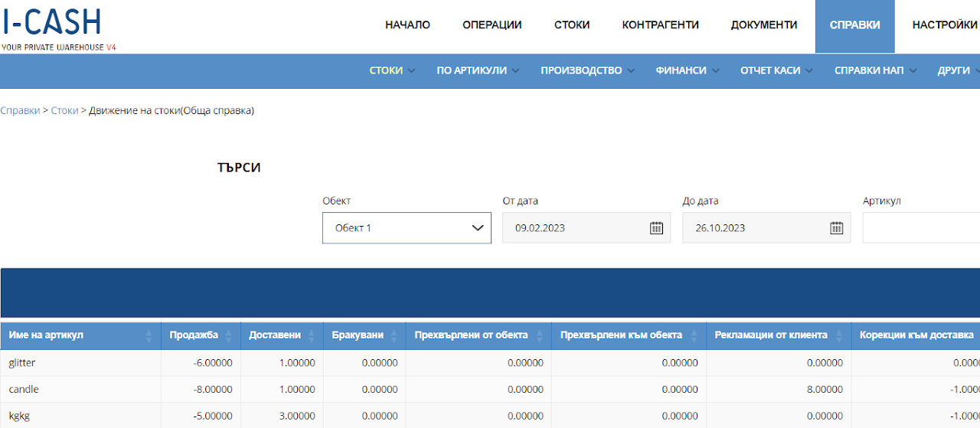
Task: Sort by Прехвърлени към обекта arrows
Action: point(693,336)
